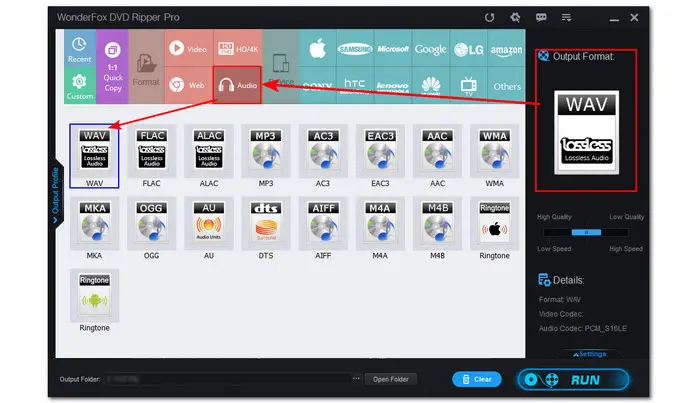Open the title bar menu list icon
The height and width of the screenshot is (403, 700).
click(566, 17)
